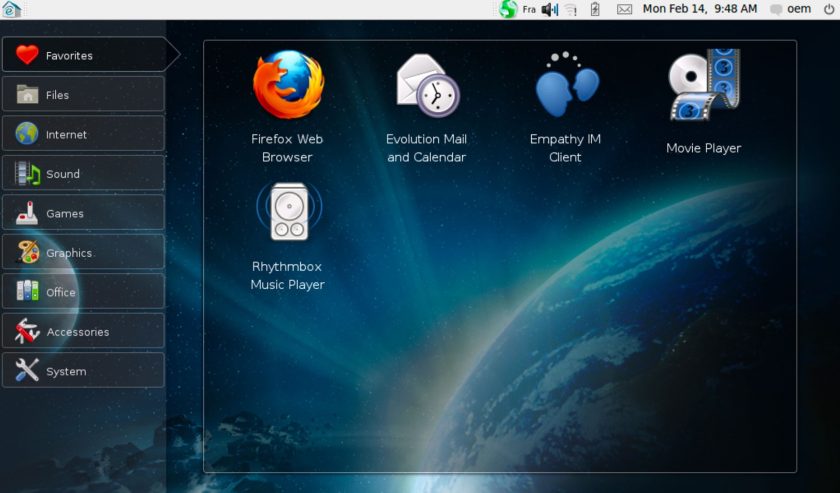The width and height of the screenshot is (840, 493).
Task: Open the Rhythmbox Music Player icon
Action: coord(289,211)
